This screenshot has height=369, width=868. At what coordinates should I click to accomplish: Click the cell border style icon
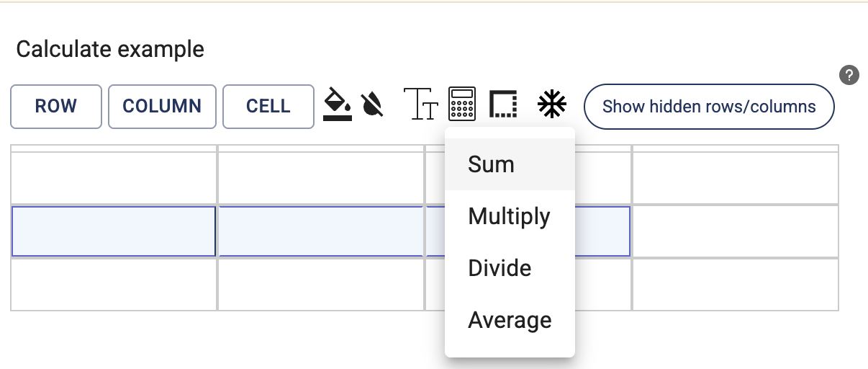pyautogui.click(x=503, y=106)
